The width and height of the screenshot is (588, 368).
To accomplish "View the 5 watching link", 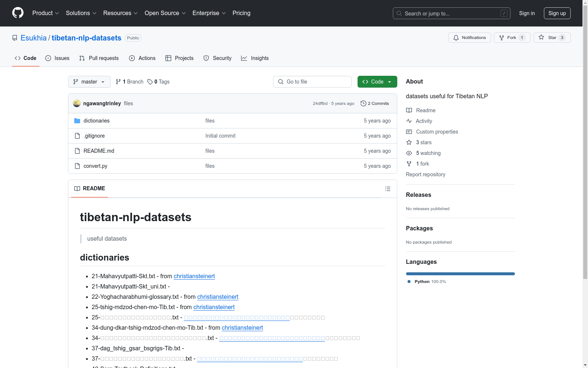I will (x=423, y=153).
